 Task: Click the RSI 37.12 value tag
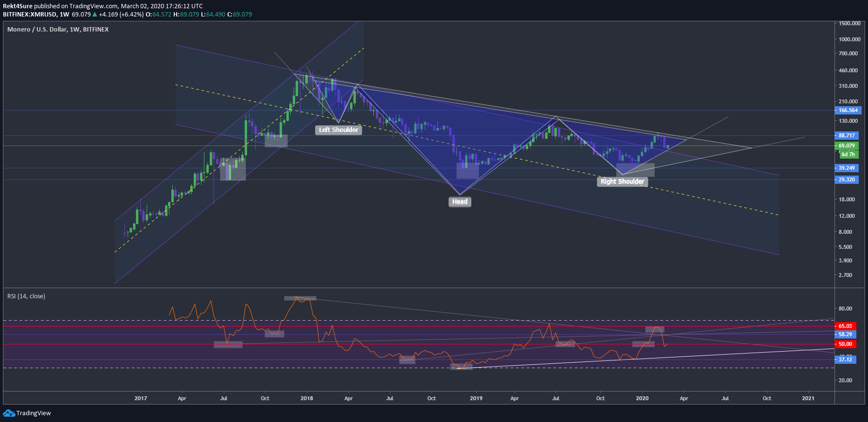(845, 359)
